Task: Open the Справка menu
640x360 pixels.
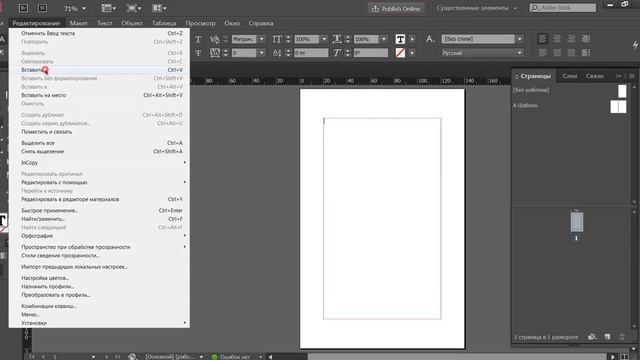Action: (x=261, y=23)
